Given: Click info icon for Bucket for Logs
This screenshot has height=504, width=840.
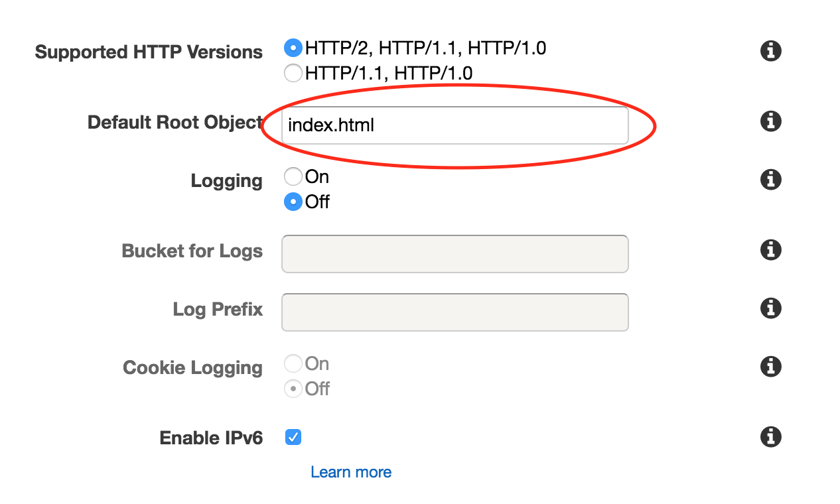Looking at the screenshot, I should click(770, 250).
